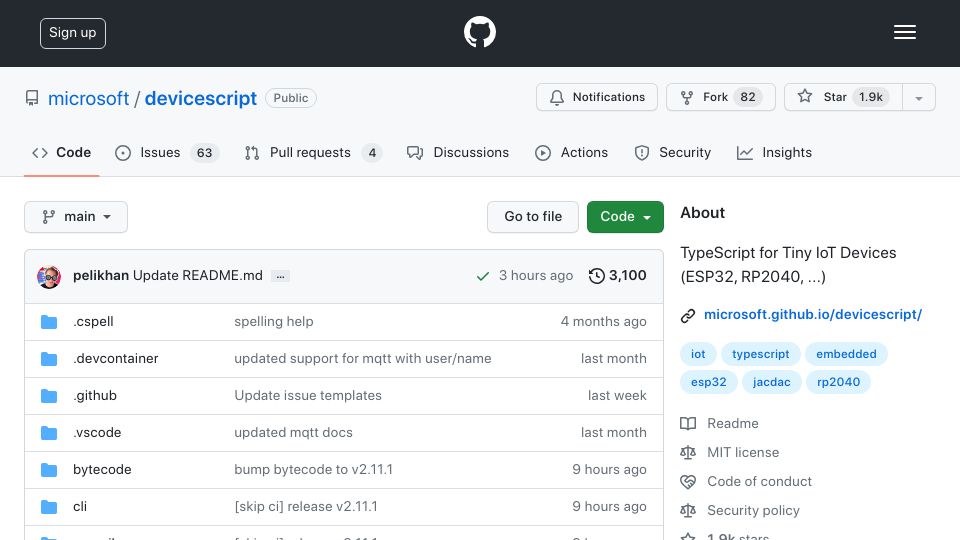Open the Actions tab
This screenshot has width=960, height=540.
(x=571, y=152)
